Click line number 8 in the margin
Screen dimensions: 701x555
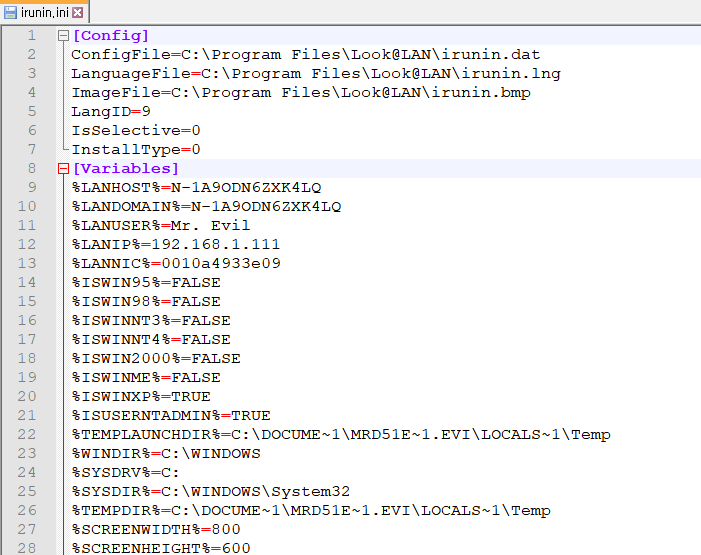point(31,169)
